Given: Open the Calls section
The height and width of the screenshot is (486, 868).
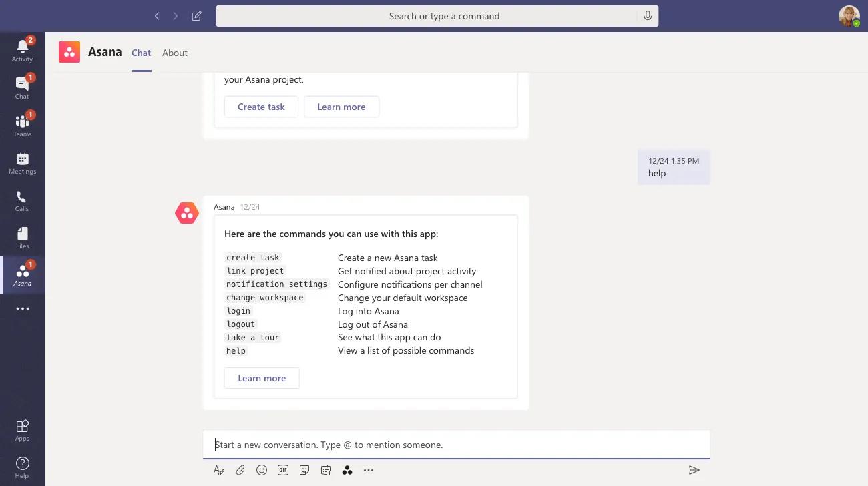Looking at the screenshot, I should [22, 200].
